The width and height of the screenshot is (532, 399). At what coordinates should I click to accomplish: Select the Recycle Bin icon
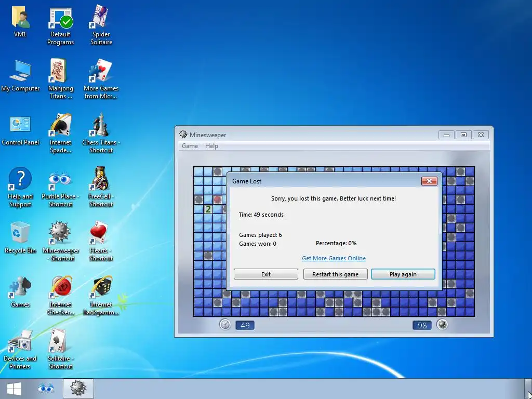coord(20,237)
